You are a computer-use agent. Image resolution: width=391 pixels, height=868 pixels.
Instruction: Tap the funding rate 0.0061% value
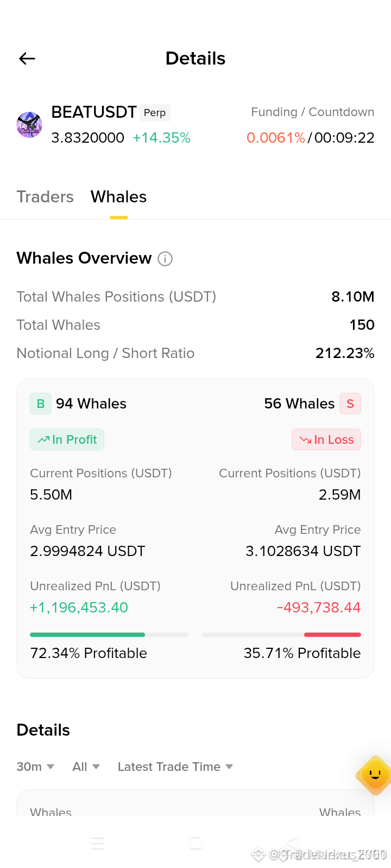[276, 138]
